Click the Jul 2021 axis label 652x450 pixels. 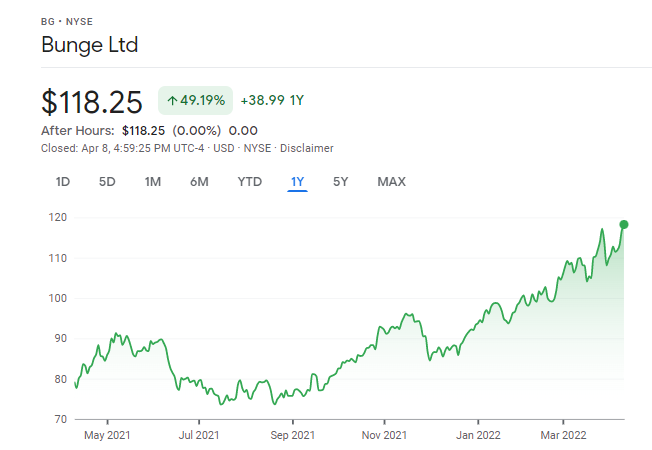[x=199, y=435]
